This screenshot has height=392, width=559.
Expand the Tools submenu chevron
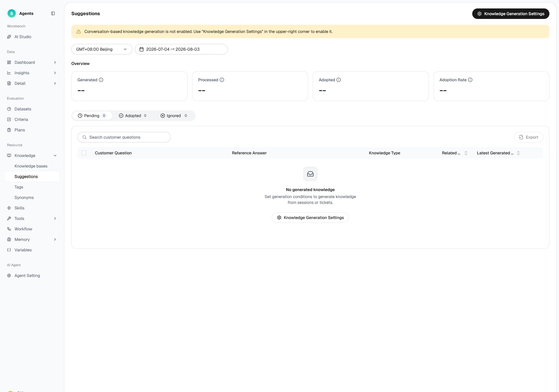[x=55, y=218]
